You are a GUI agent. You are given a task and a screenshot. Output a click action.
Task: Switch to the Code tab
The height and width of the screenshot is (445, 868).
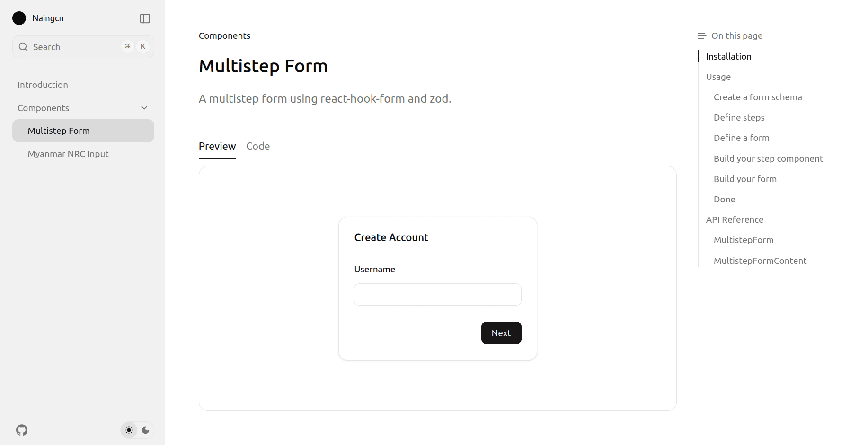point(258,147)
